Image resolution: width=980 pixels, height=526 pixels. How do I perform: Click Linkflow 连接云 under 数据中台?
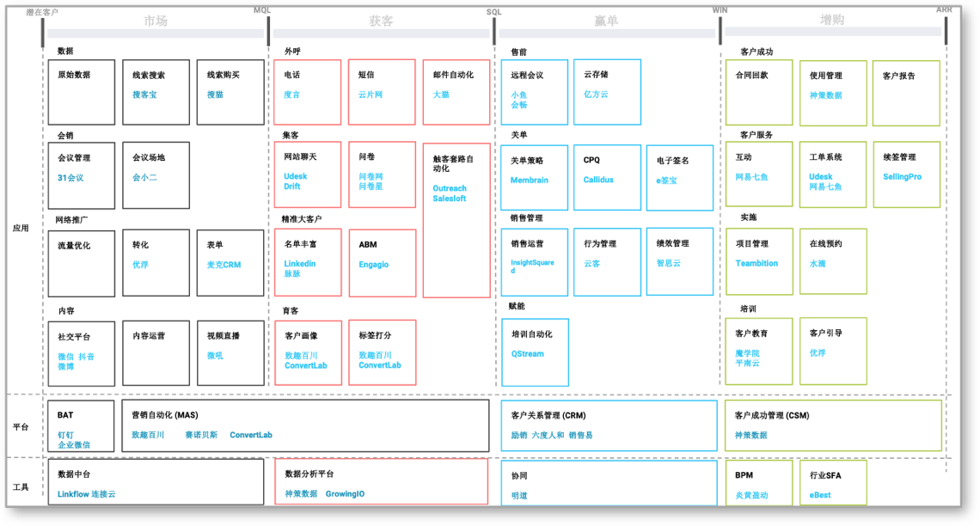pos(86,494)
